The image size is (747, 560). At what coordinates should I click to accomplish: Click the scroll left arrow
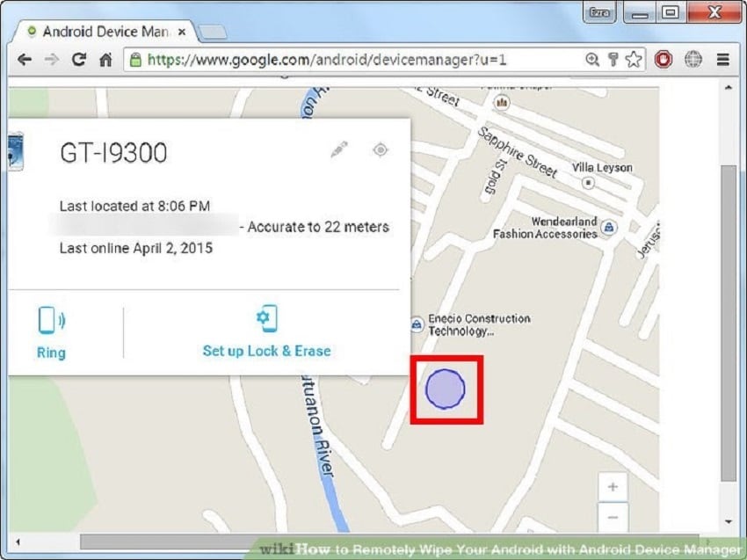pyautogui.click(x=18, y=542)
